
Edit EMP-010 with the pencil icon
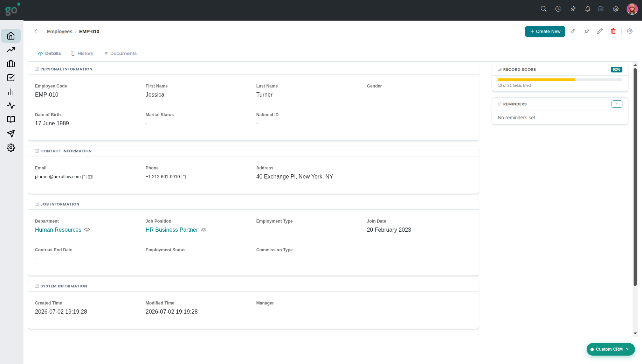[x=600, y=31]
